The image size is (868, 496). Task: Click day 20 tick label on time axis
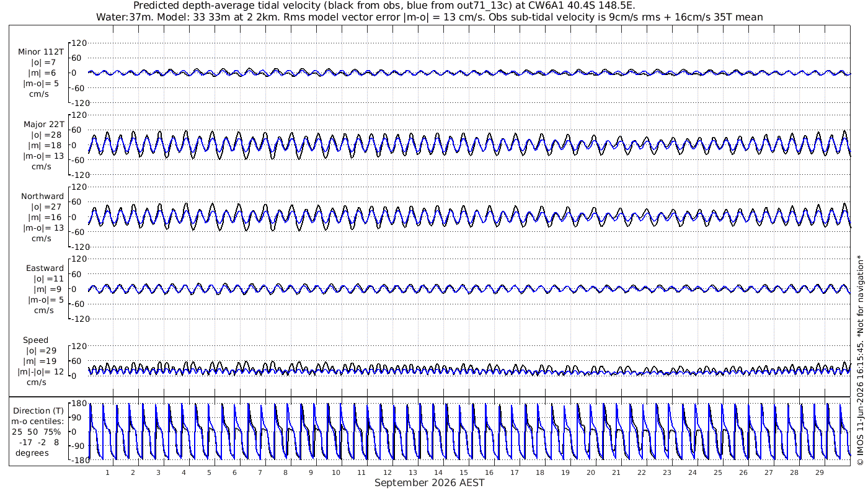point(590,472)
